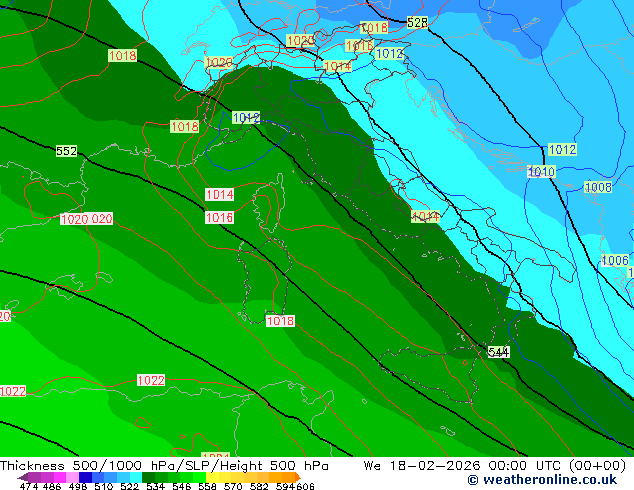
Task: Click the 1012 label above the 1010 label
Action: point(562,150)
